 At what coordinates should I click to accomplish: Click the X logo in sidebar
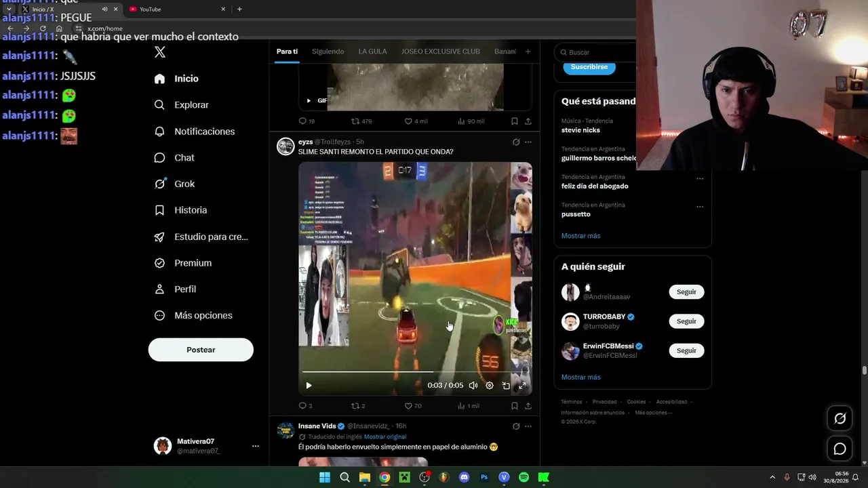(160, 52)
